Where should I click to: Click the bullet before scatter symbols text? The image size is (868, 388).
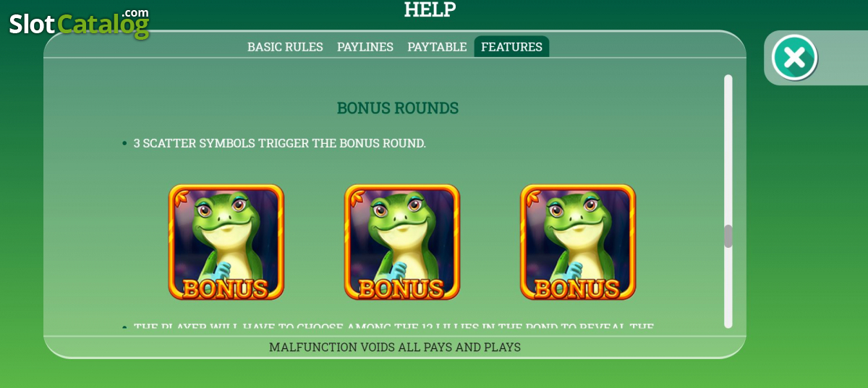(124, 144)
